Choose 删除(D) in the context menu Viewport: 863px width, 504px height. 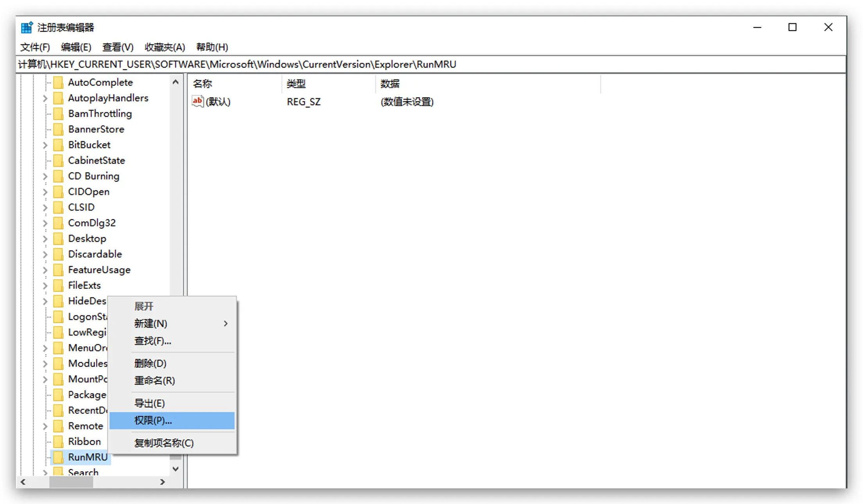click(x=172, y=363)
